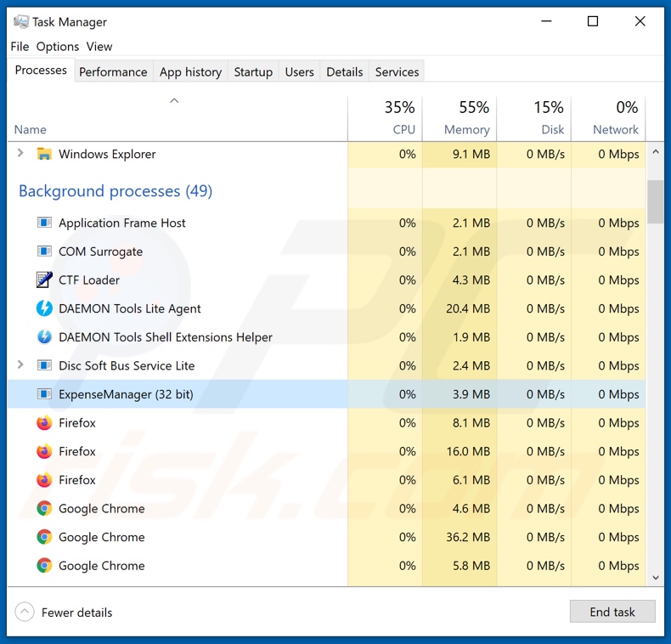This screenshot has height=644, width=671.
Task: Click the 1.9 MB memory value
Action: point(471,337)
